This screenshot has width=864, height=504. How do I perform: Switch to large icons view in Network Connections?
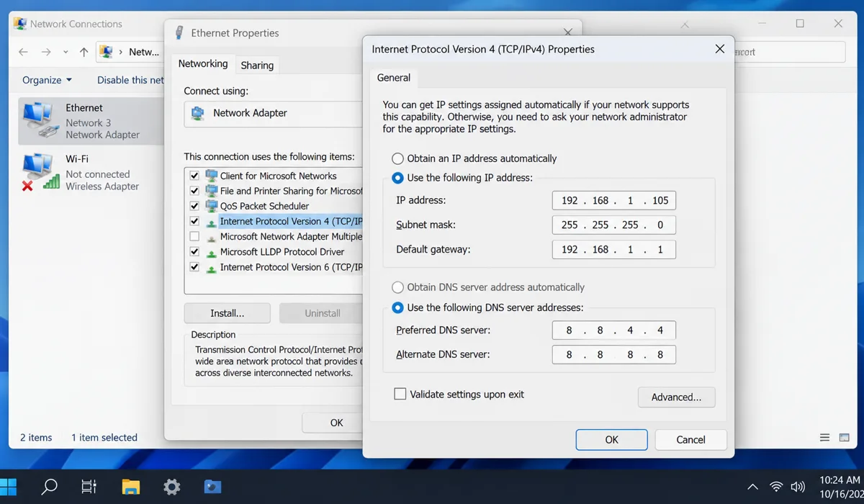click(845, 438)
